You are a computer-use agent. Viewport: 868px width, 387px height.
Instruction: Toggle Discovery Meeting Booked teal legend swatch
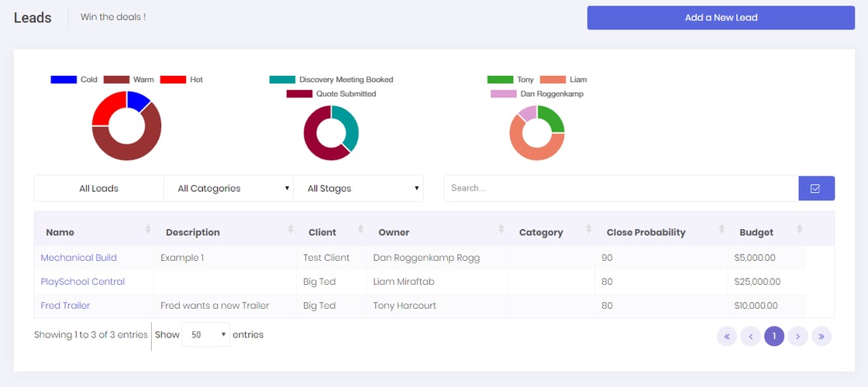coord(282,80)
